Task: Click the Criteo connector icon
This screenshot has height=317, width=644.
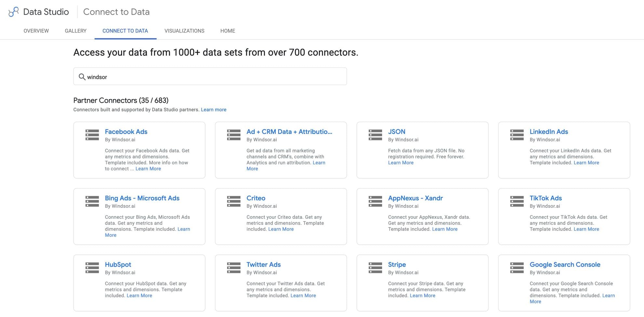Action: tap(234, 201)
